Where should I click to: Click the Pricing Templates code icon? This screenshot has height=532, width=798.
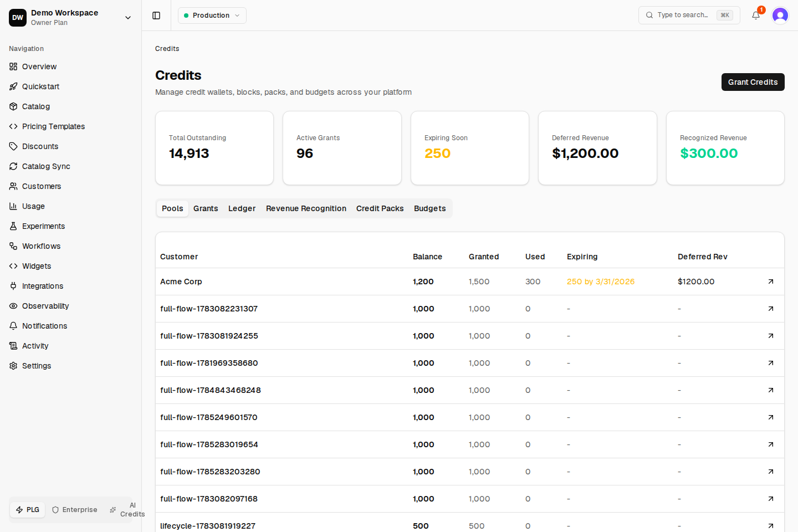tap(13, 126)
